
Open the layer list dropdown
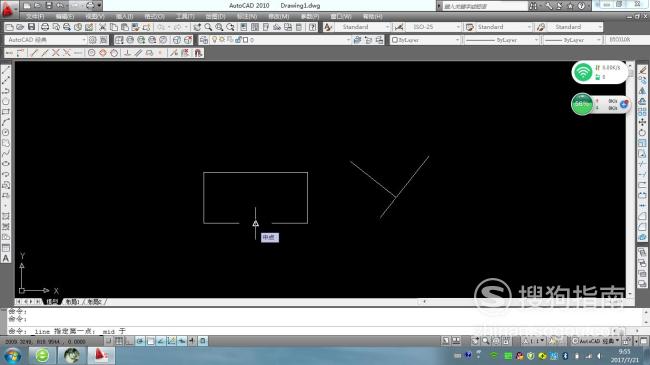(x=280, y=40)
